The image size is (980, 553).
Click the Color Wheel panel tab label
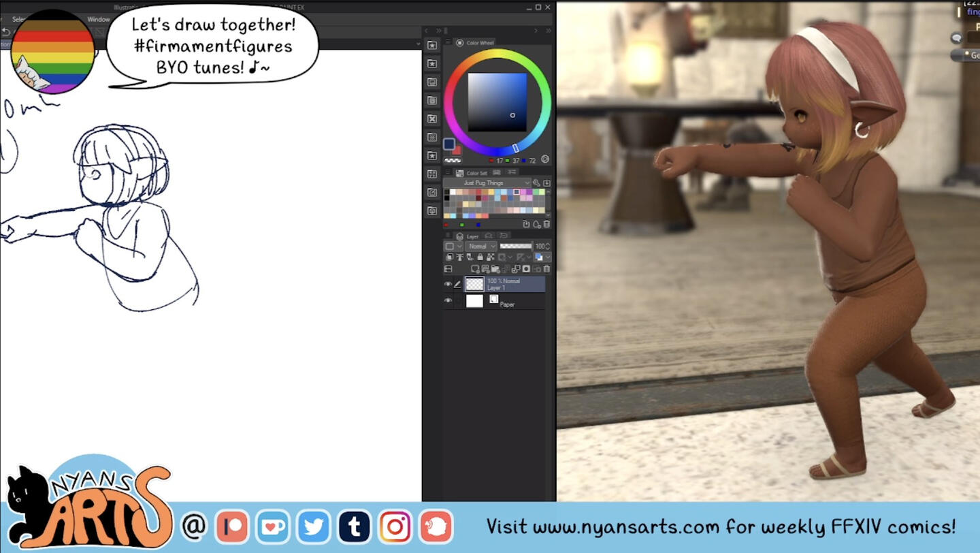tap(480, 43)
